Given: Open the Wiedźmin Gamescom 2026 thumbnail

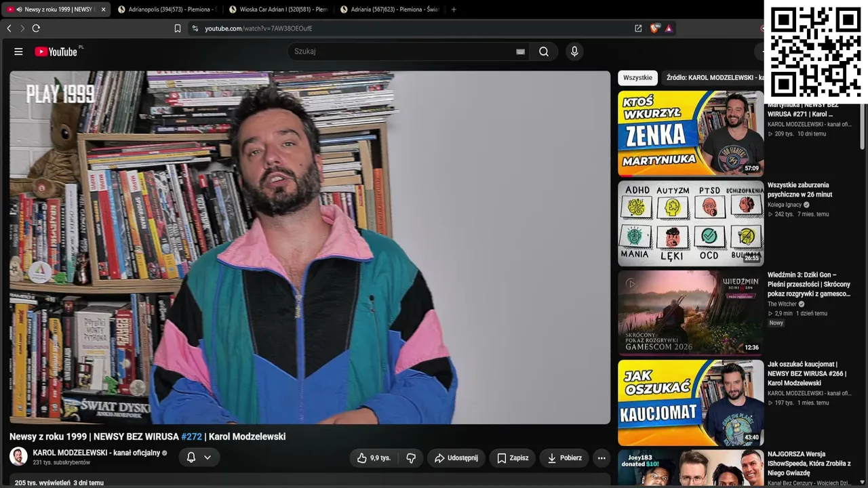Looking at the screenshot, I should [690, 312].
